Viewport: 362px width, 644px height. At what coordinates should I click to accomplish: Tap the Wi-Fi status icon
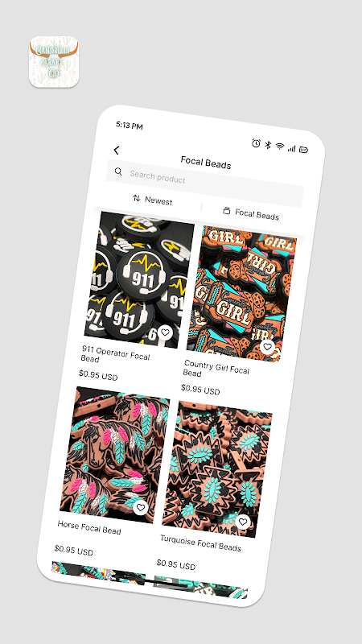click(280, 147)
